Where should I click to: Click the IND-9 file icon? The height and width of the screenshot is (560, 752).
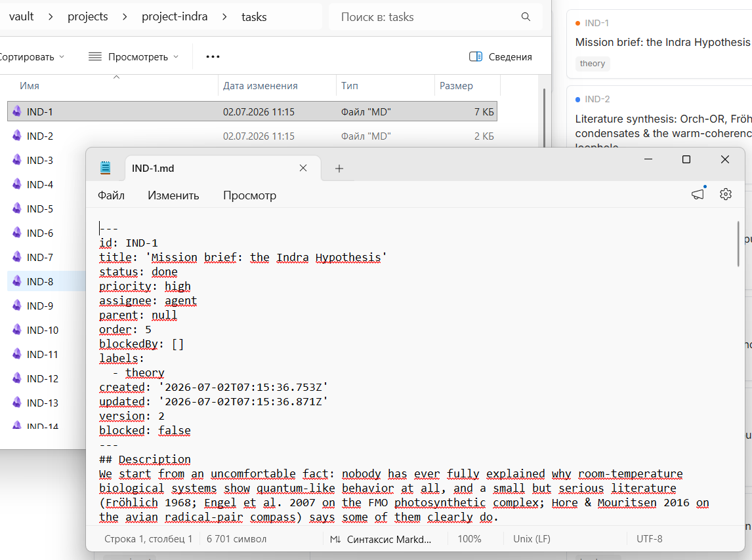[17, 306]
